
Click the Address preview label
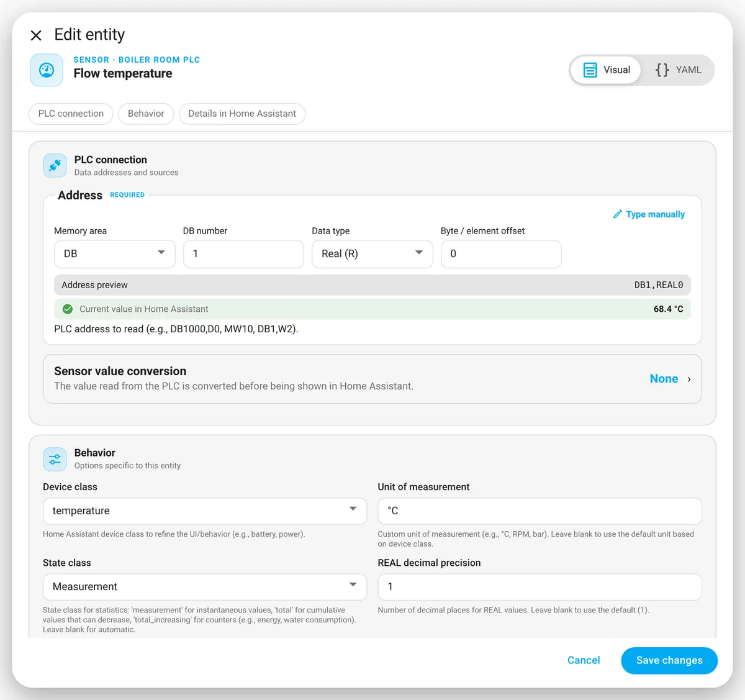click(94, 285)
